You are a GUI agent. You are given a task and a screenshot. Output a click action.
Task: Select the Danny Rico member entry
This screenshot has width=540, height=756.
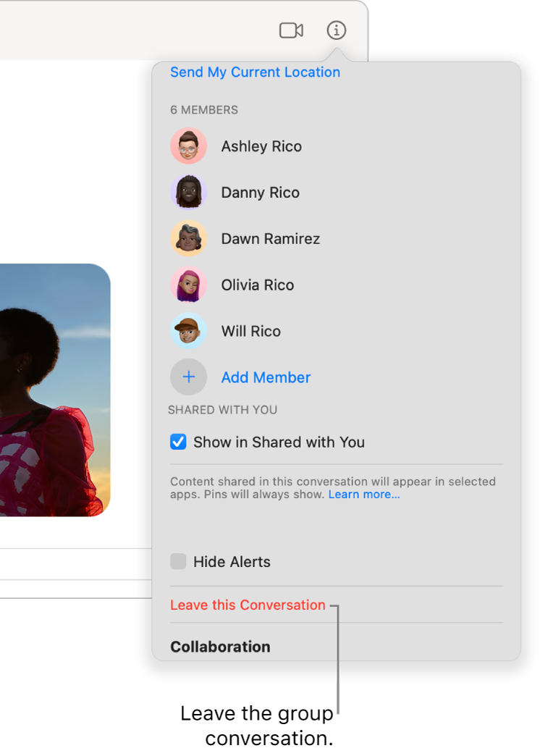[260, 192]
